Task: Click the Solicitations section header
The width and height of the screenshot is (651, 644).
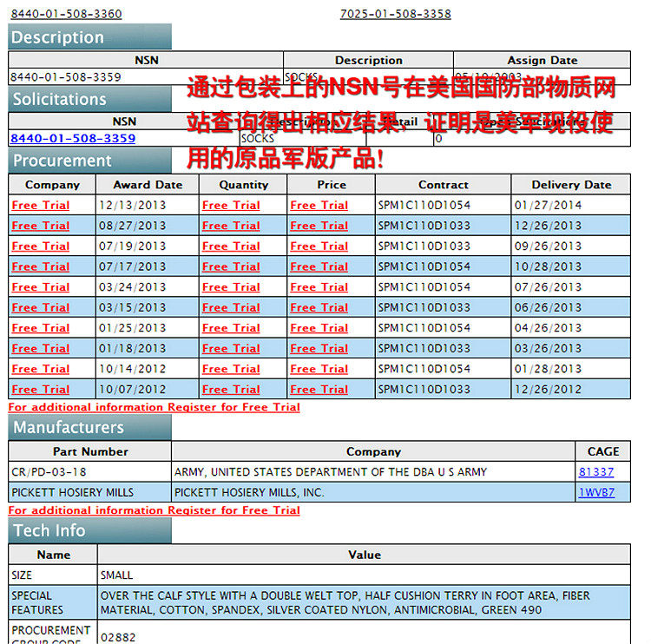Action: (x=89, y=99)
